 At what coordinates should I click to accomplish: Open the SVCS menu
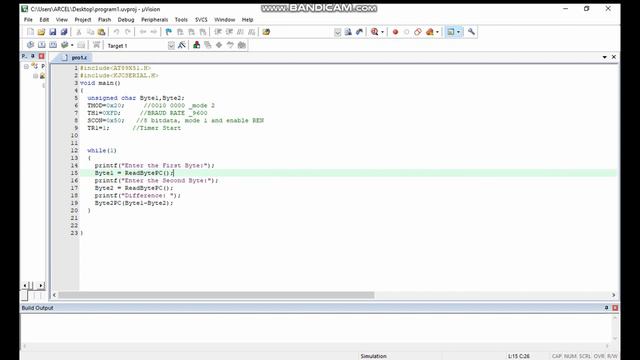tap(201, 20)
